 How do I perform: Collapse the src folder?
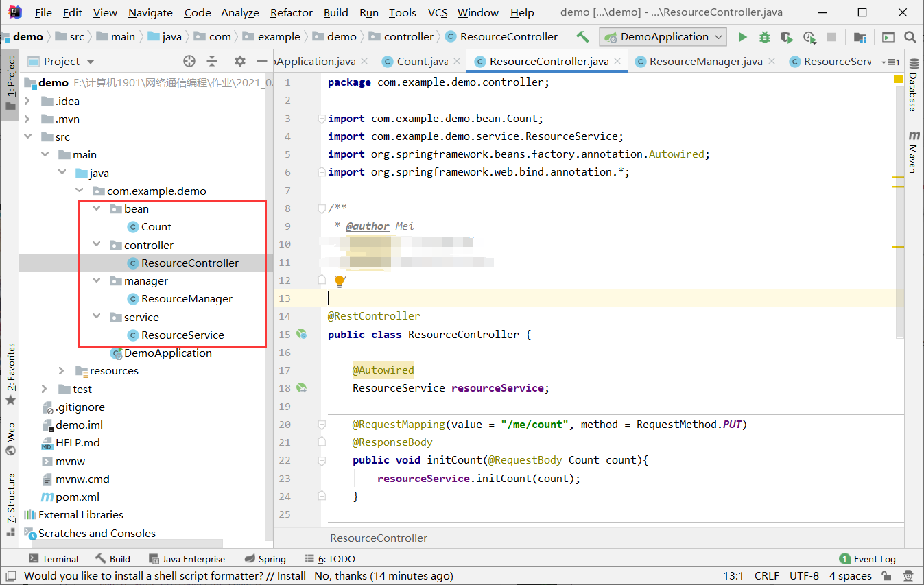tap(27, 136)
